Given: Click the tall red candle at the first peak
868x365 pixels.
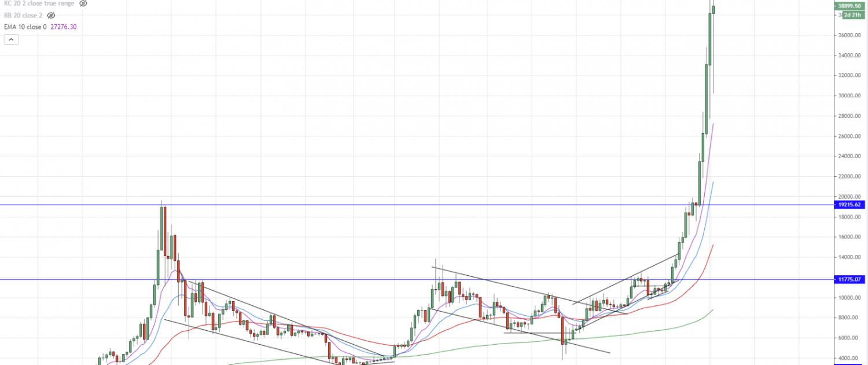Looking at the screenshot, I should coord(165,232).
